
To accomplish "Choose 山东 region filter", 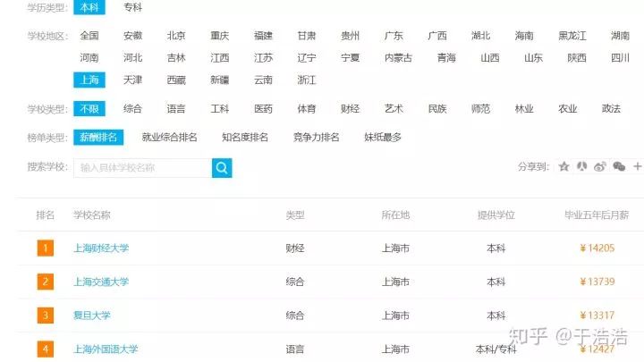I will 533,58.
